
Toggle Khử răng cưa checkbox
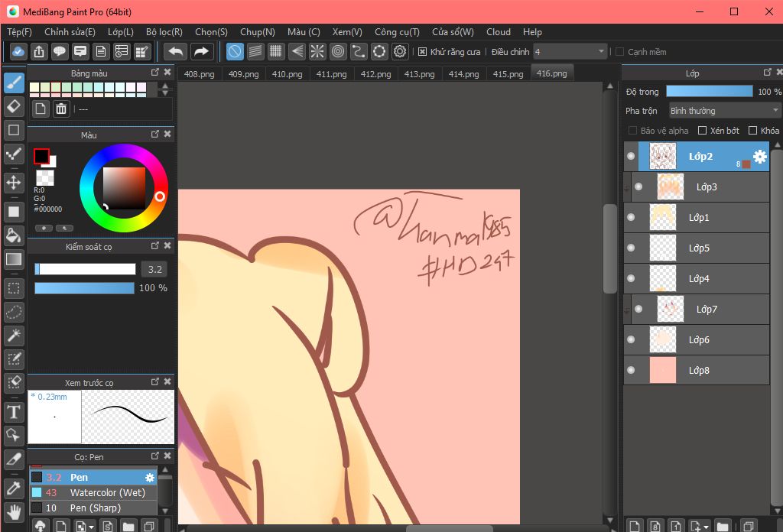pyautogui.click(x=422, y=52)
